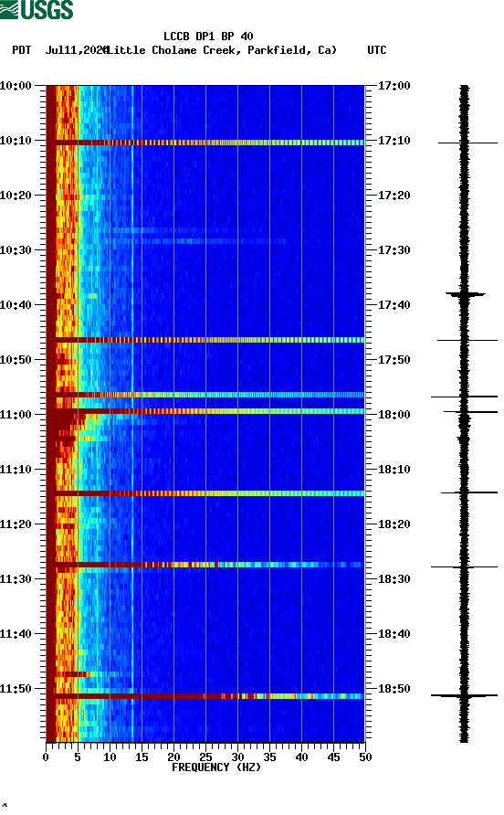
Task: Click the 'Little Cholame Creek, Parkfield, Ca' location text
Action: (x=222, y=50)
